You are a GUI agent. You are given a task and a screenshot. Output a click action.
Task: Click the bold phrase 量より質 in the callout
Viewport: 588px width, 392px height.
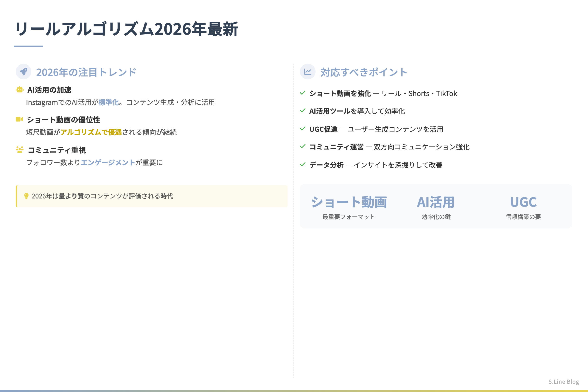71,196
